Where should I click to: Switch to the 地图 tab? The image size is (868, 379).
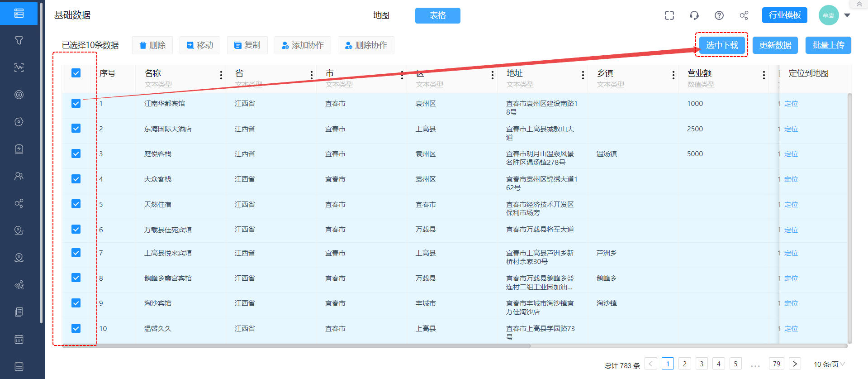click(x=381, y=15)
